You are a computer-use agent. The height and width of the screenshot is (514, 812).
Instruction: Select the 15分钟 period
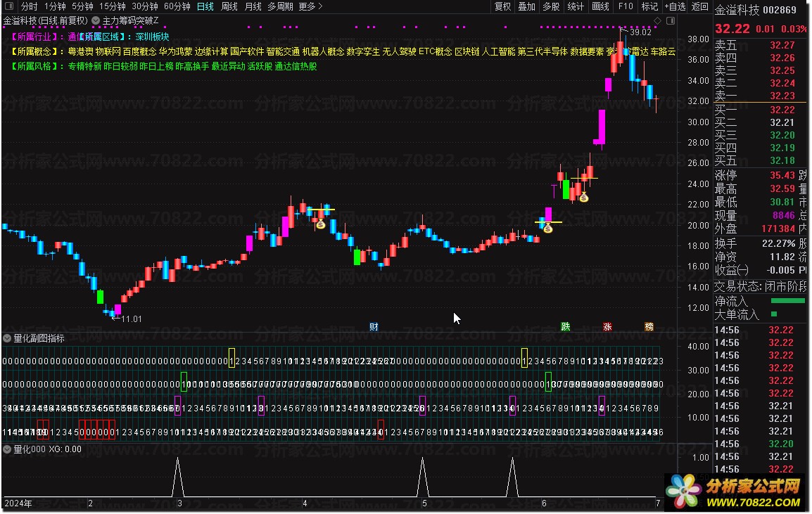(113, 6)
